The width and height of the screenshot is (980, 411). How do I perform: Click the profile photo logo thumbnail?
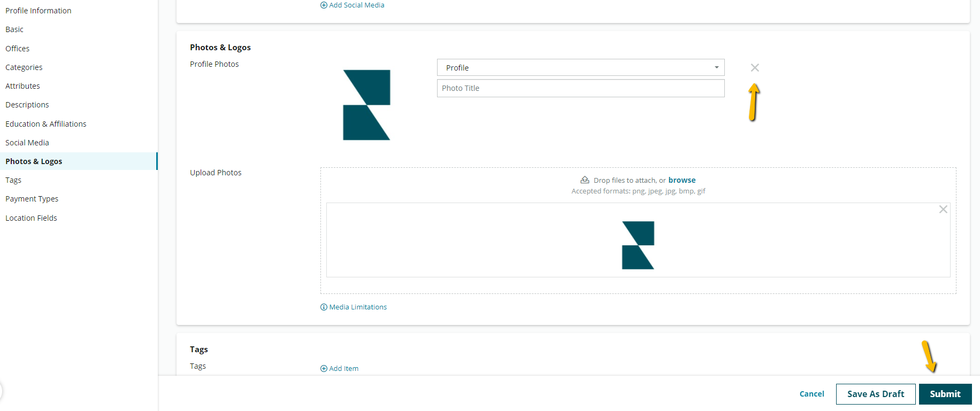(x=366, y=105)
